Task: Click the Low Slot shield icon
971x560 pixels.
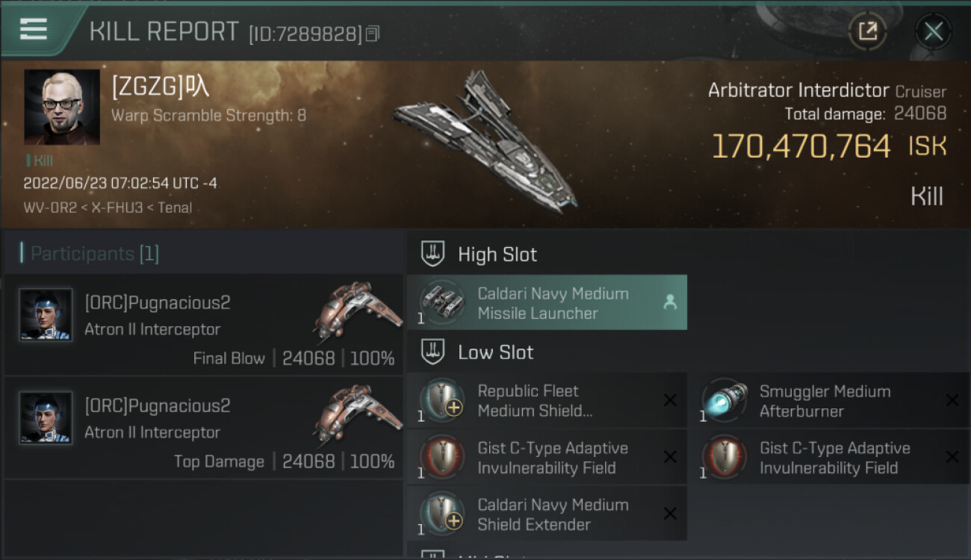Action: (x=433, y=352)
